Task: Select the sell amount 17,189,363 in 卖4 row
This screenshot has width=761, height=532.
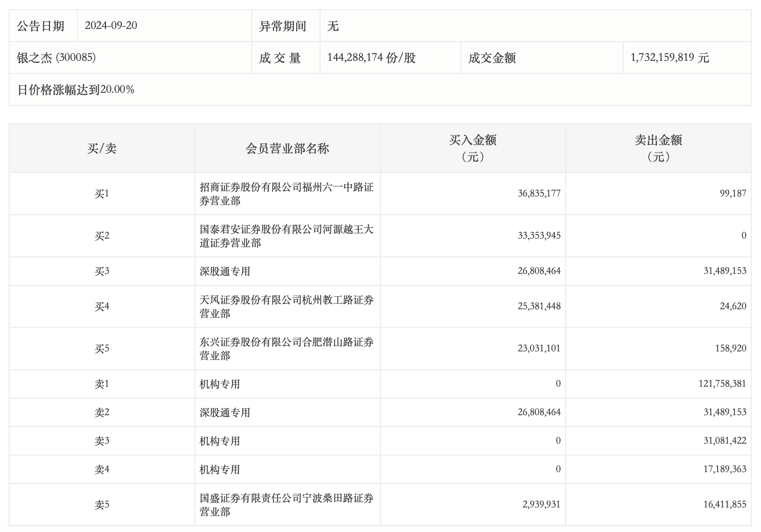Action: [725, 469]
